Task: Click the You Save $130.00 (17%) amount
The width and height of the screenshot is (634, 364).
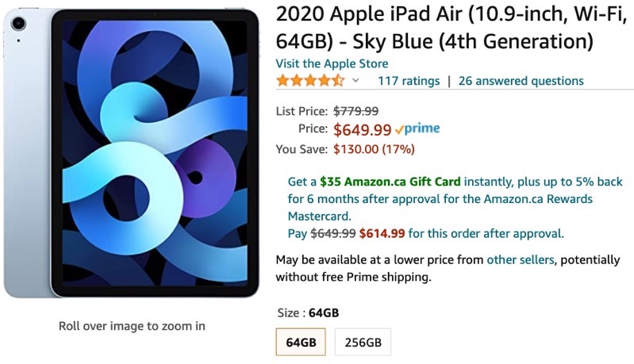Action: (x=374, y=148)
